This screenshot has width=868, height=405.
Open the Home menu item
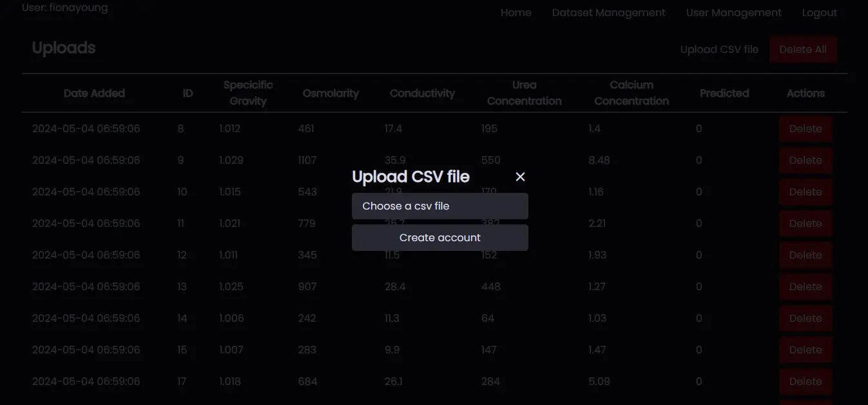coord(516,13)
